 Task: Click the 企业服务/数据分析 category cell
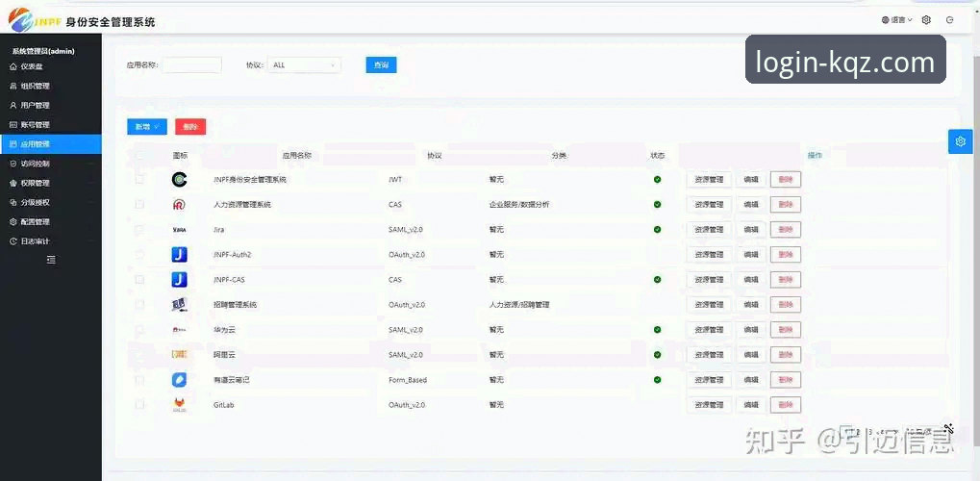[x=519, y=205]
